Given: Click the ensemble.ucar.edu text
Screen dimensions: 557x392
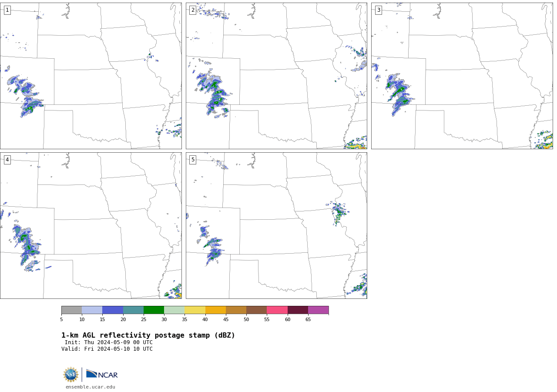Looking at the screenshot, I should (x=91, y=387).
